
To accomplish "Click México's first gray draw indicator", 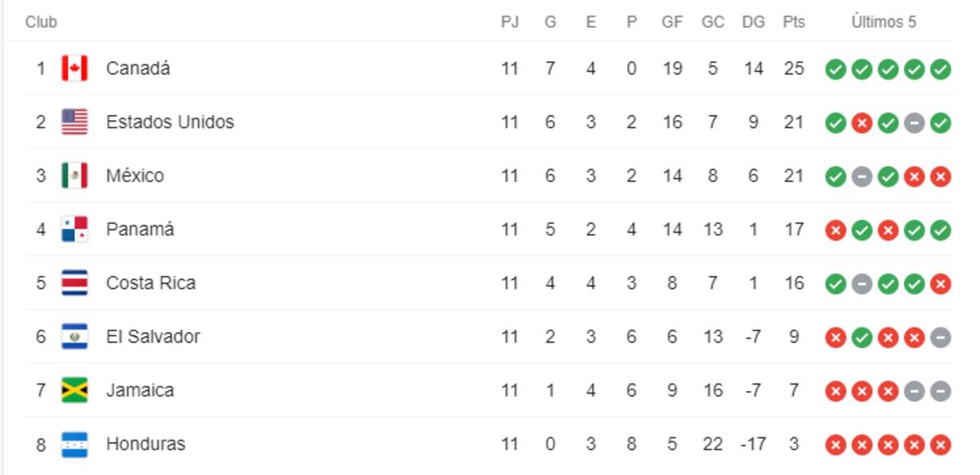I will (862, 176).
